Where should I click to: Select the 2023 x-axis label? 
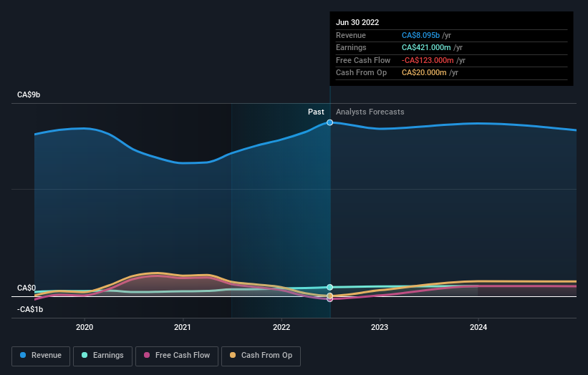pyautogui.click(x=380, y=327)
